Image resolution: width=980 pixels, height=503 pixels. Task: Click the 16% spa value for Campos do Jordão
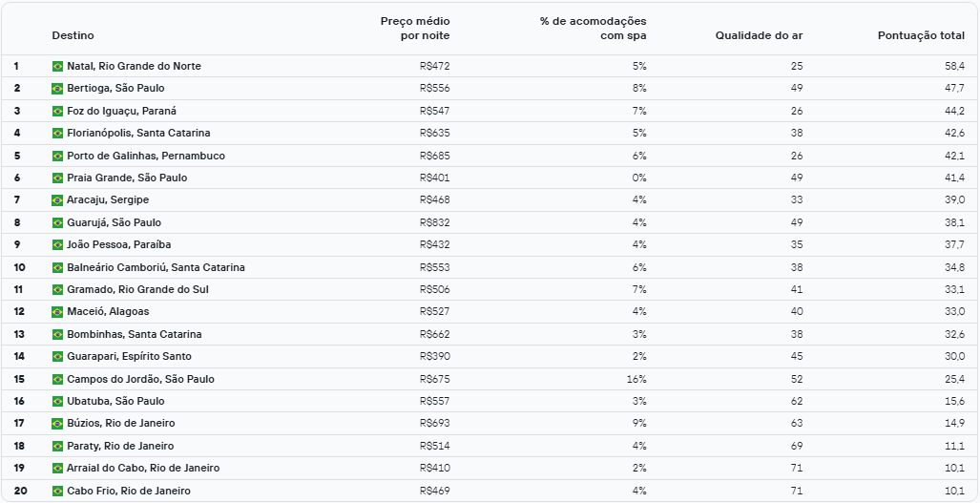[x=637, y=379]
